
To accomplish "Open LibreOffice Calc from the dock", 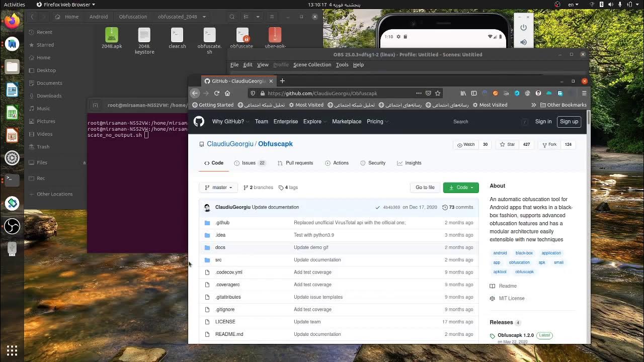I will (12, 113).
